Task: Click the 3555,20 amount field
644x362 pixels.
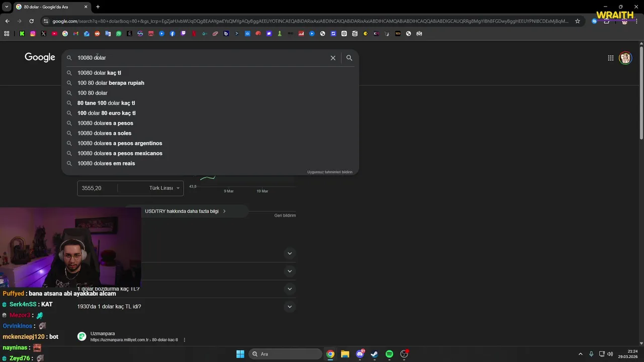Action: coord(97,188)
